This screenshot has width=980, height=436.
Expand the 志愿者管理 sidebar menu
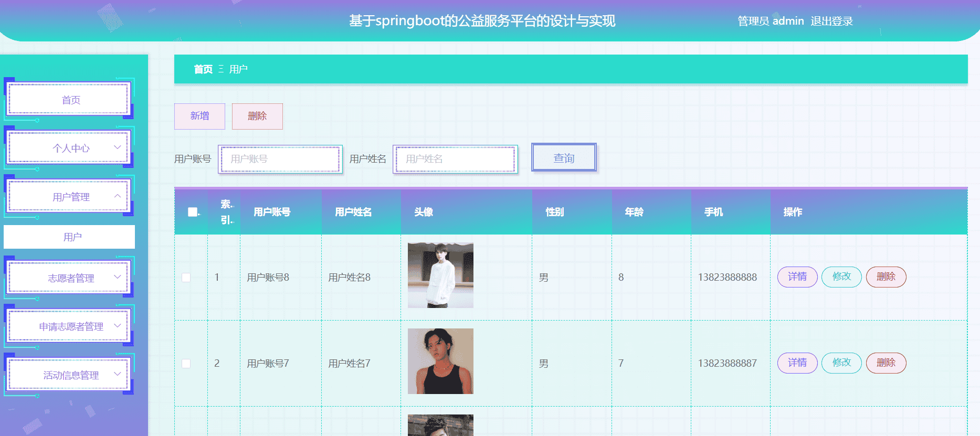69,278
